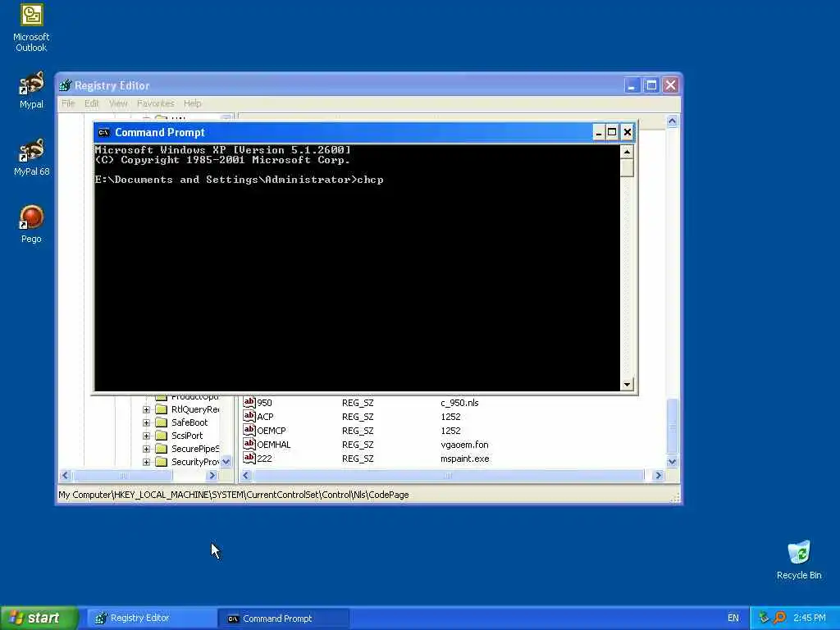The height and width of the screenshot is (630, 840).
Task: Select the ACP value name
Action: point(265,417)
